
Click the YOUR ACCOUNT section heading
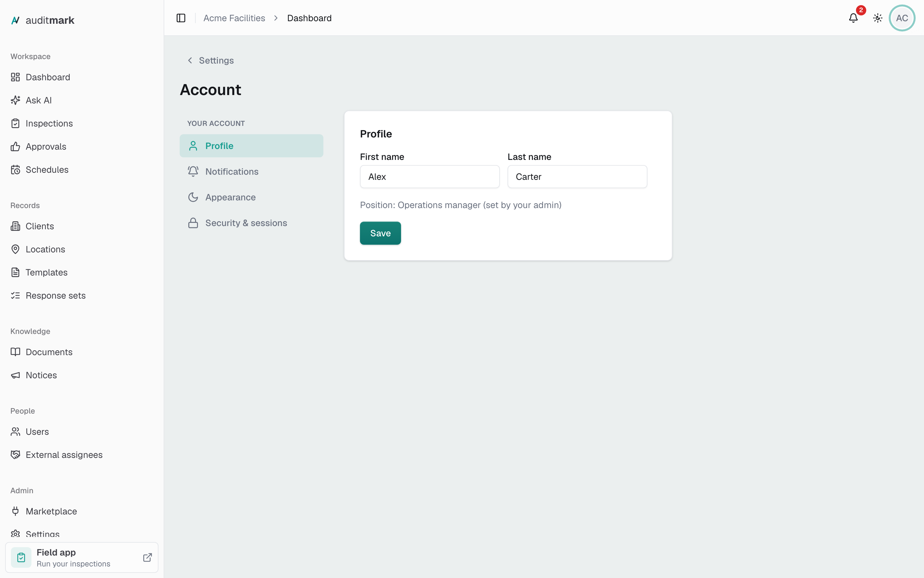pyautogui.click(x=216, y=124)
